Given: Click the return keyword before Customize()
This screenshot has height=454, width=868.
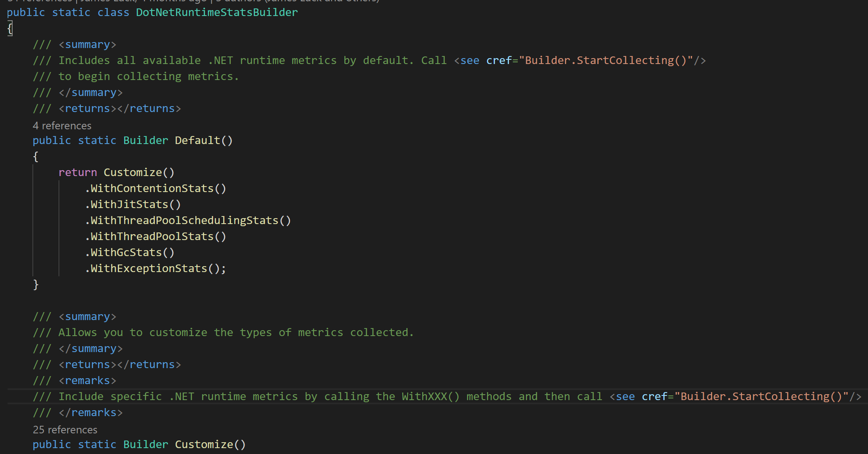Looking at the screenshot, I should pyautogui.click(x=78, y=172).
